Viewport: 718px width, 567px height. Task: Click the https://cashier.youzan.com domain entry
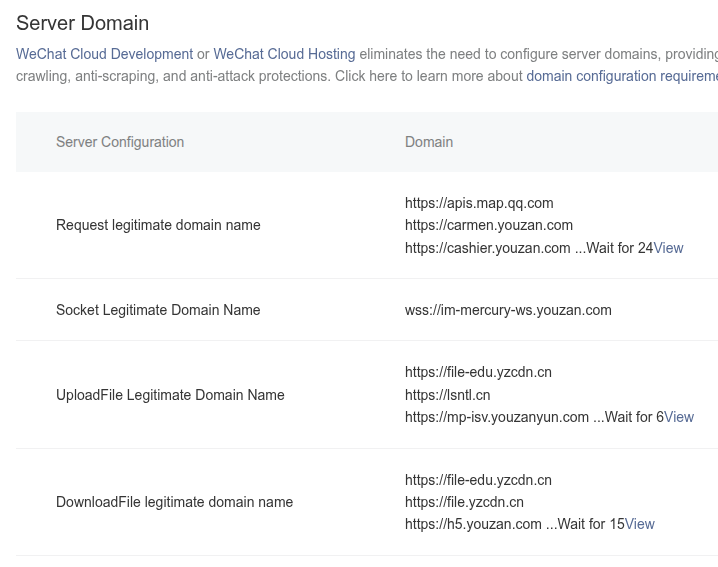[487, 248]
